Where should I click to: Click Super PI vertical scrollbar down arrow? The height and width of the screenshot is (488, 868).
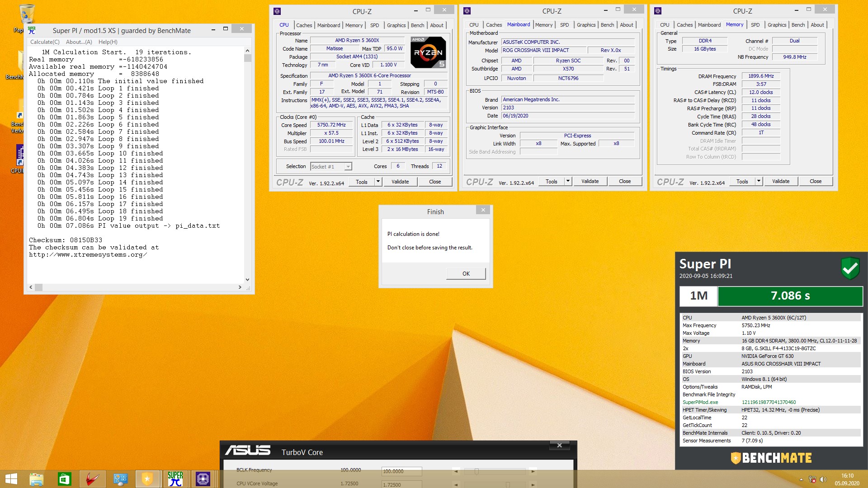247,280
